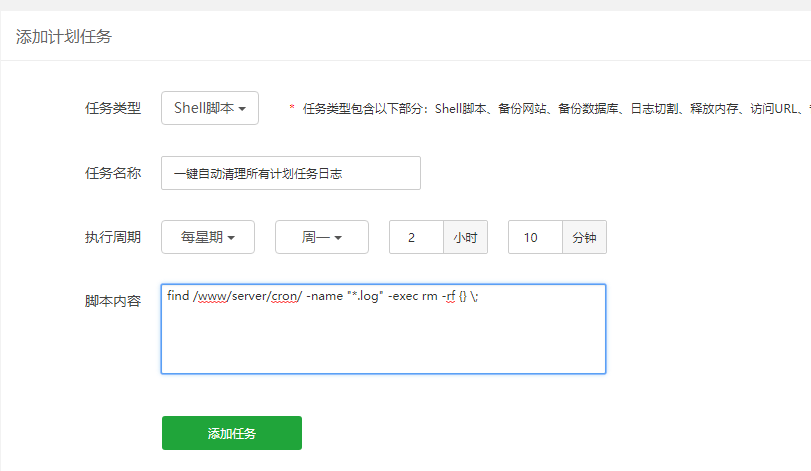811x471 pixels.
Task: Click the 执行周期 field label
Action: tap(113, 237)
